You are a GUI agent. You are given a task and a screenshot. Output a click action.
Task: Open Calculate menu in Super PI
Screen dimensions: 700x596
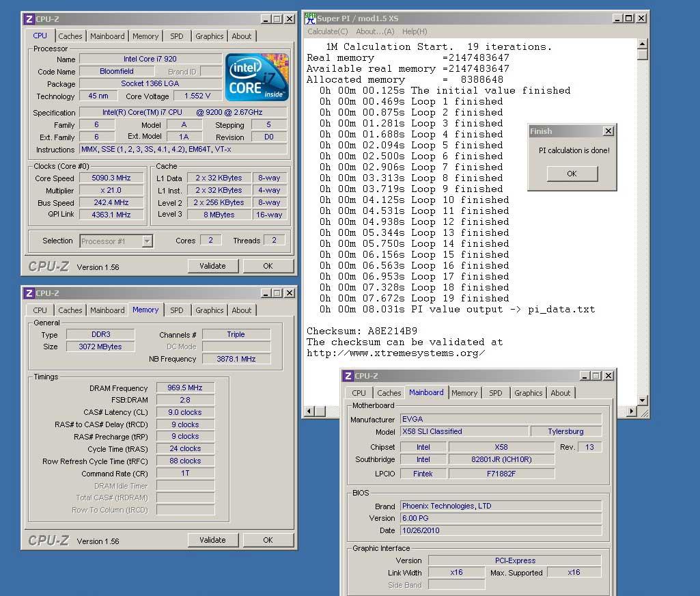point(328,31)
